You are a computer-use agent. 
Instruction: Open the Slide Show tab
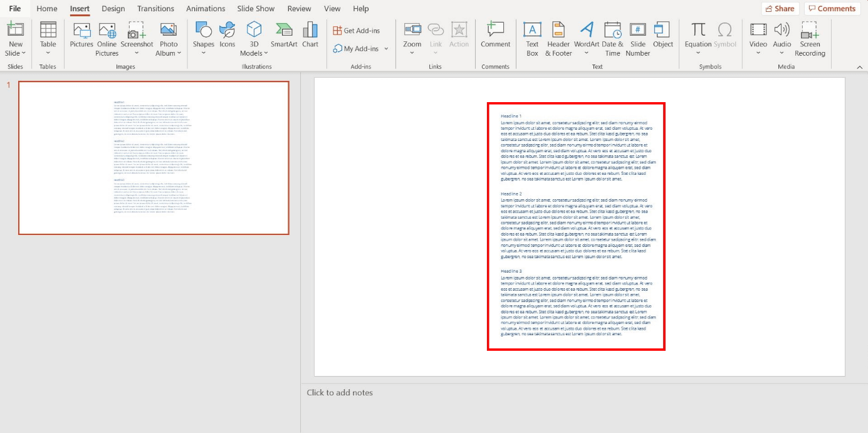point(256,8)
